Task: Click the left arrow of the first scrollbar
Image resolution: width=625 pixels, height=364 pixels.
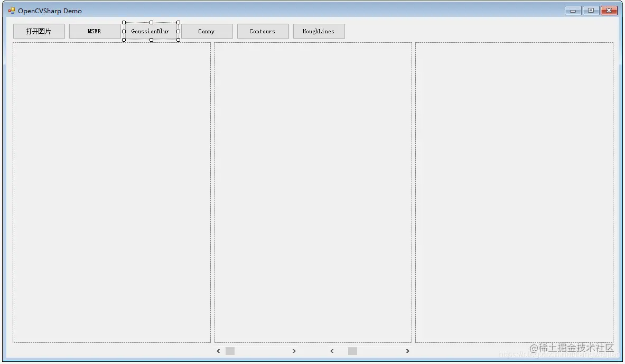Action: (x=218, y=350)
